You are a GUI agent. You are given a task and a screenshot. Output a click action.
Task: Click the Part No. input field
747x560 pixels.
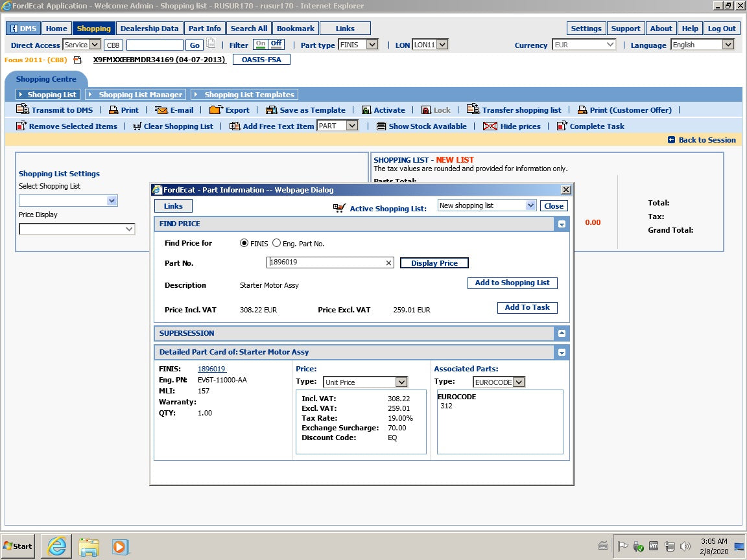coord(330,262)
